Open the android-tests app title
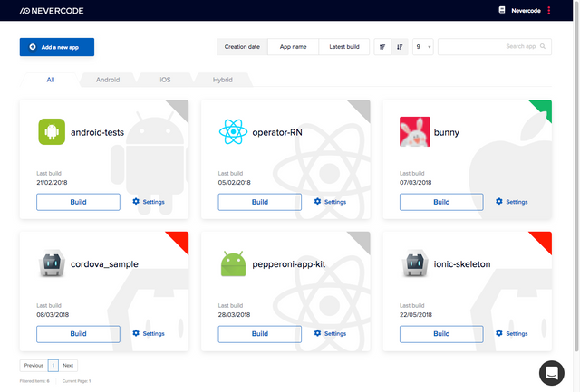The height and width of the screenshot is (392, 580). pyautogui.click(x=97, y=132)
